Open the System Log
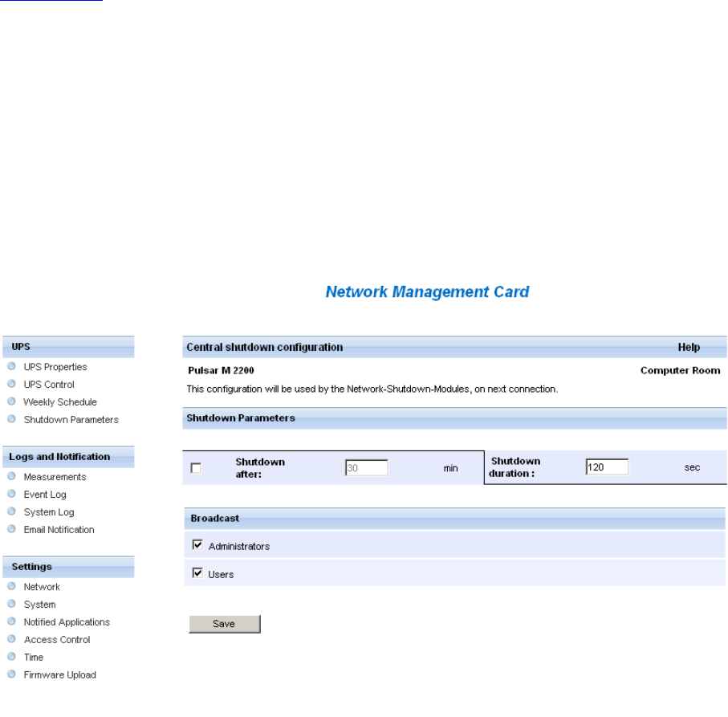Viewport: 728px width, 717px height. point(49,512)
